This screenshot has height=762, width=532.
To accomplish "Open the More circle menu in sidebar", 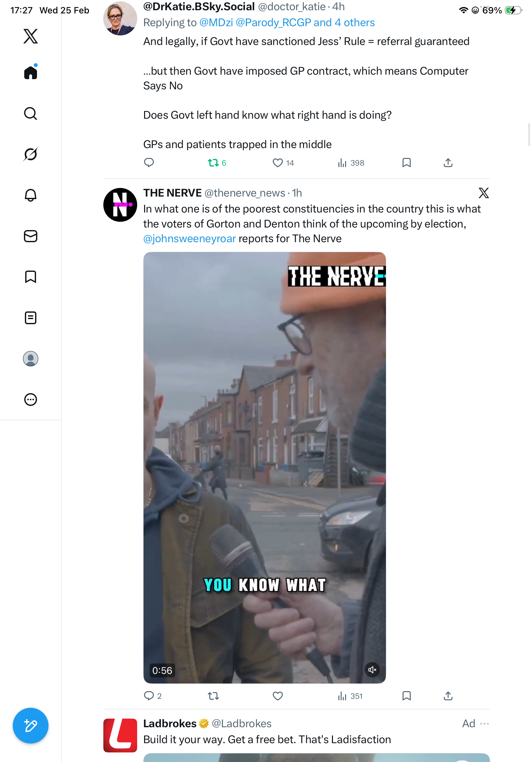I will point(31,399).
